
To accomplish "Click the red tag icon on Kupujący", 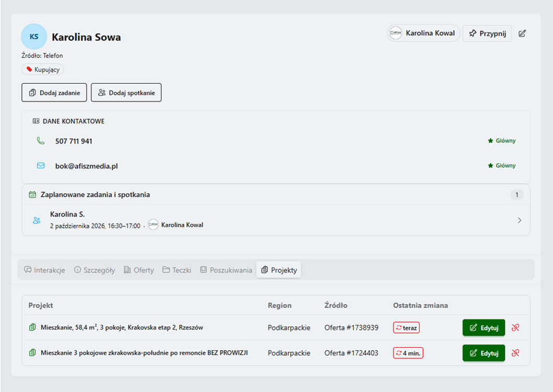I will [29, 69].
